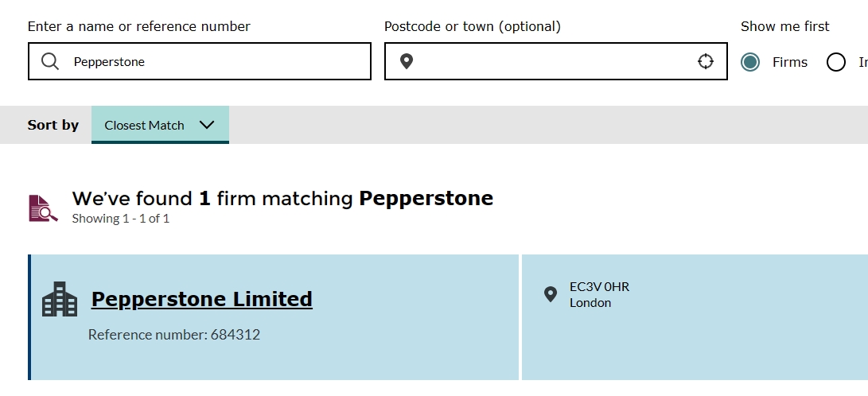The image size is (868, 396).
Task: Click the Sort by label
Action: pyautogui.click(x=53, y=125)
